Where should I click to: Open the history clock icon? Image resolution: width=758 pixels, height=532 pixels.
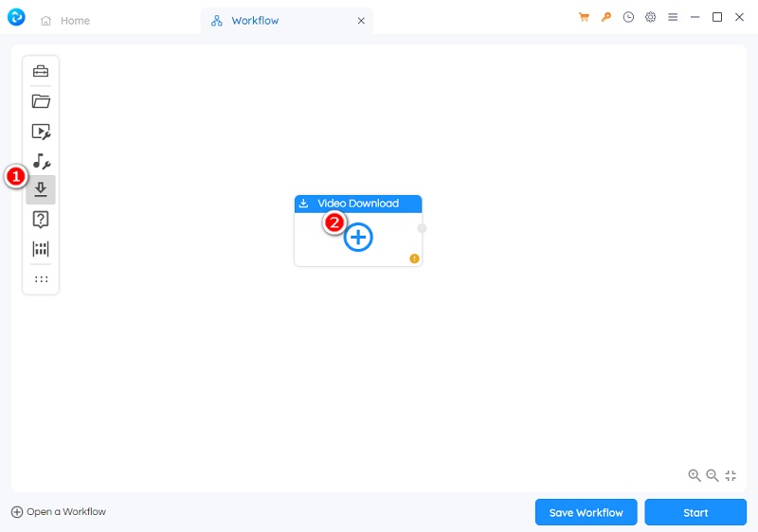pos(628,17)
